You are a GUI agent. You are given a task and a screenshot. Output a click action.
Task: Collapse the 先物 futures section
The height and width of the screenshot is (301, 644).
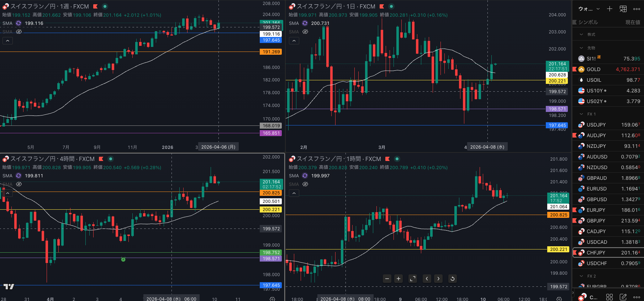[x=581, y=48]
